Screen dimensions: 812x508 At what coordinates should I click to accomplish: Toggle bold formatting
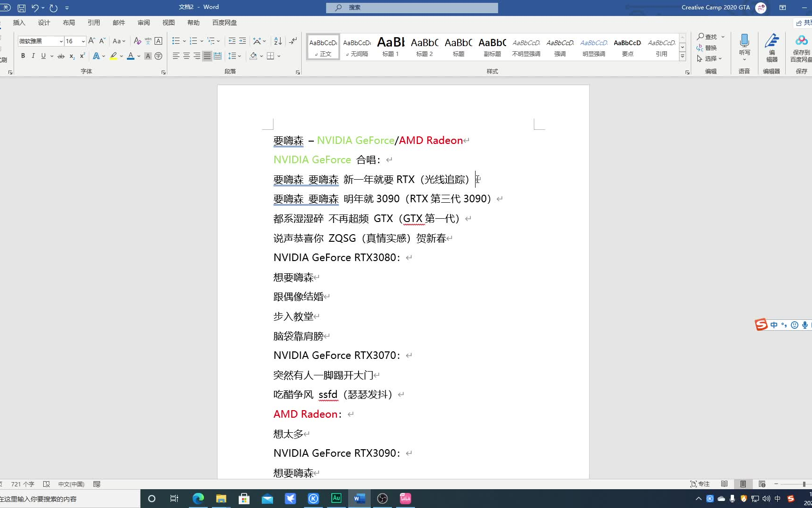23,56
